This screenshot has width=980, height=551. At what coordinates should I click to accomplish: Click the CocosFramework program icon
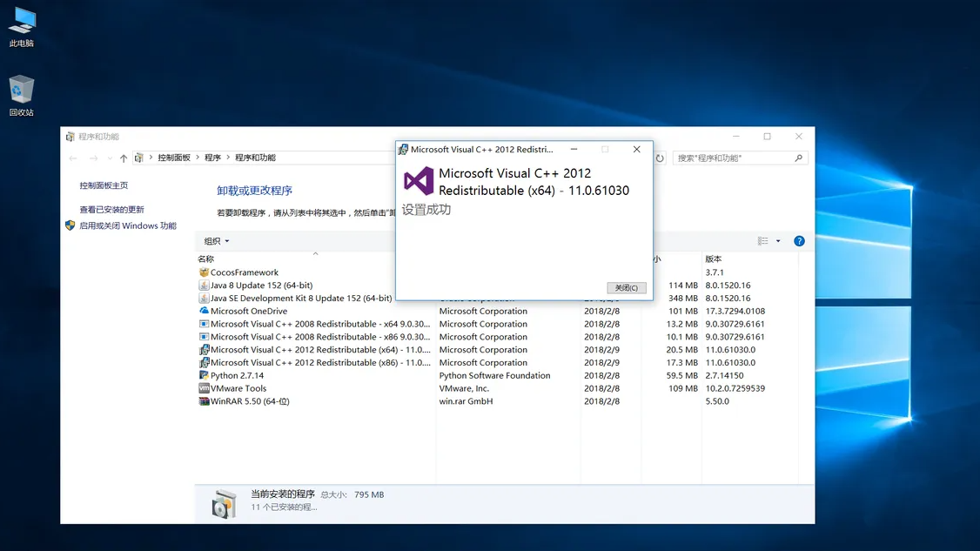[x=204, y=272]
